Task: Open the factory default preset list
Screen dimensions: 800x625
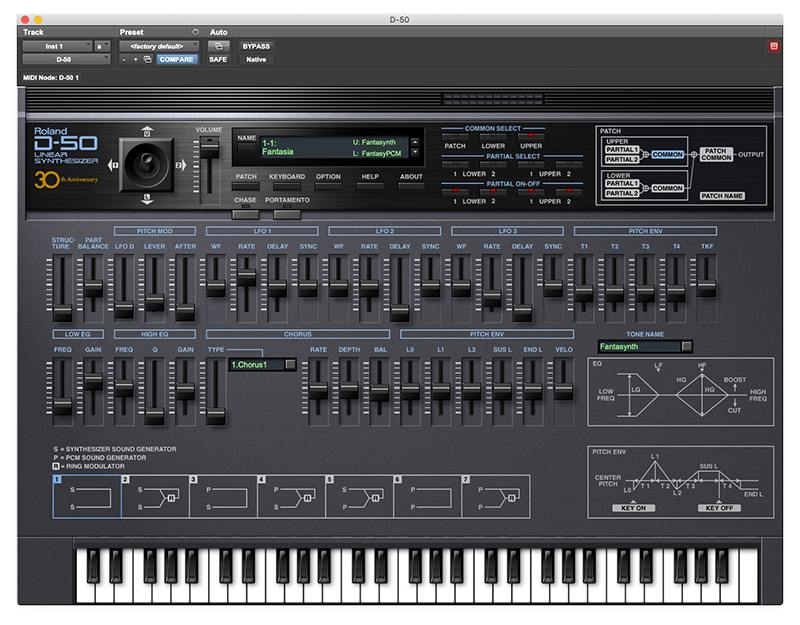Action: pos(159,46)
